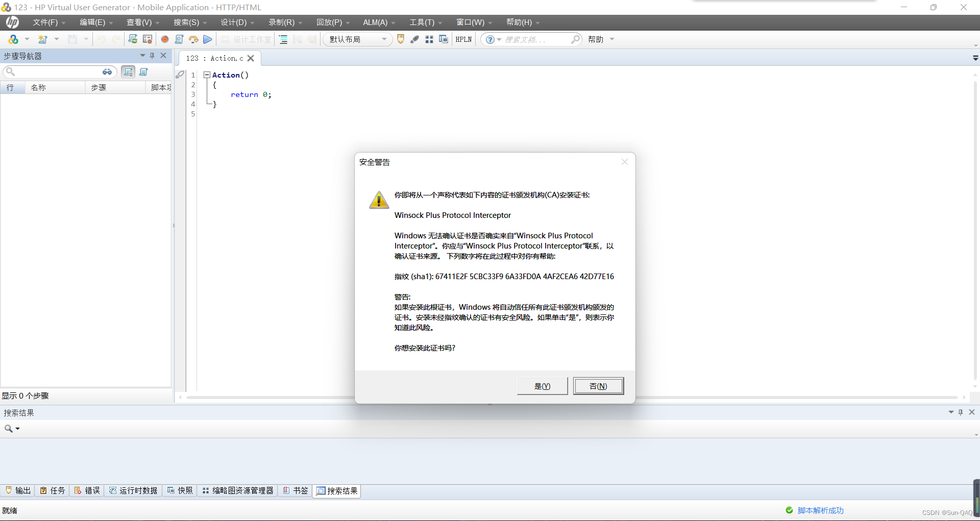Close the 搜索结果 panel
The width and height of the screenshot is (980, 521).
click(972, 412)
